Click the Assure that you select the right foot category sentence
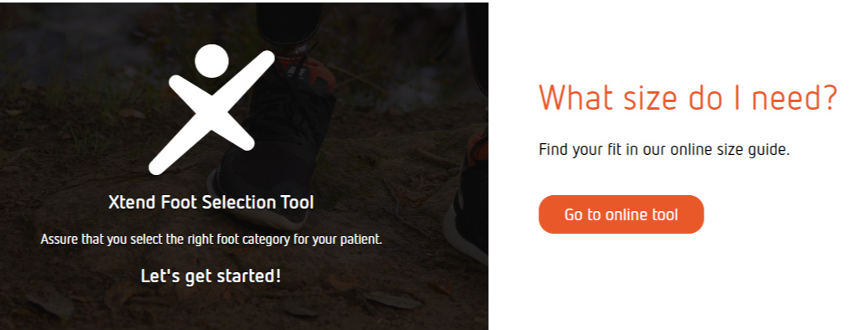The height and width of the screenshot is (330, 868). pyautogui.click(x=211, y=240)
